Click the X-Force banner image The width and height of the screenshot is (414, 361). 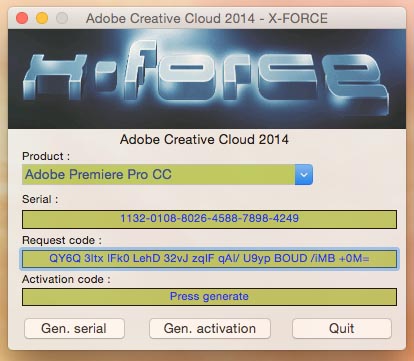pyautogui.click(x=207, y=79)
